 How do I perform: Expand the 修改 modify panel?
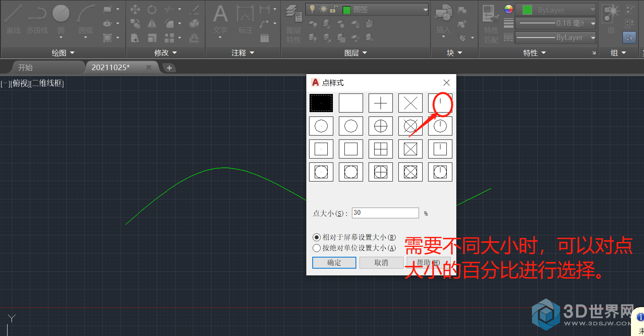click(x=165, y=53)
